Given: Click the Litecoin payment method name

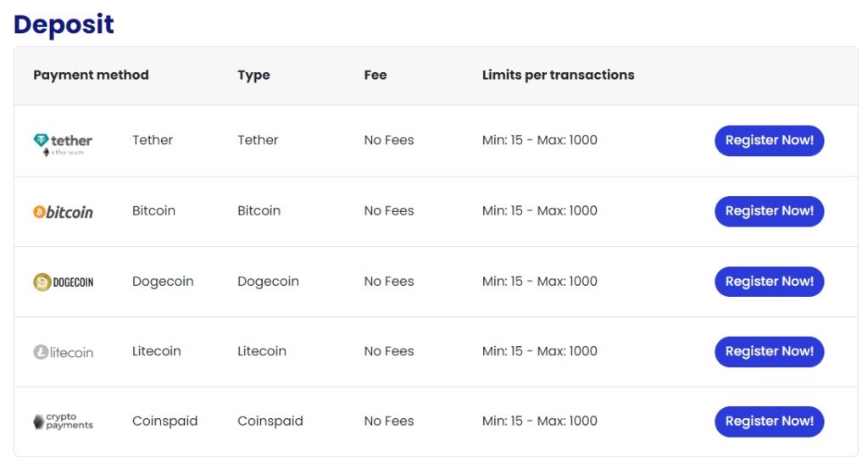Looking at the screenshot, I should coord(157,351).
